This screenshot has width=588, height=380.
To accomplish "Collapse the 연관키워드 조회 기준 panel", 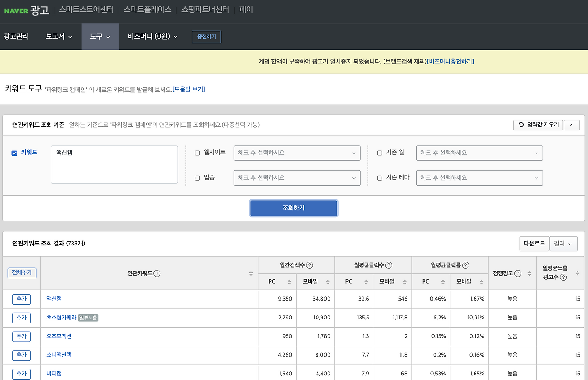I will point(571,125).
